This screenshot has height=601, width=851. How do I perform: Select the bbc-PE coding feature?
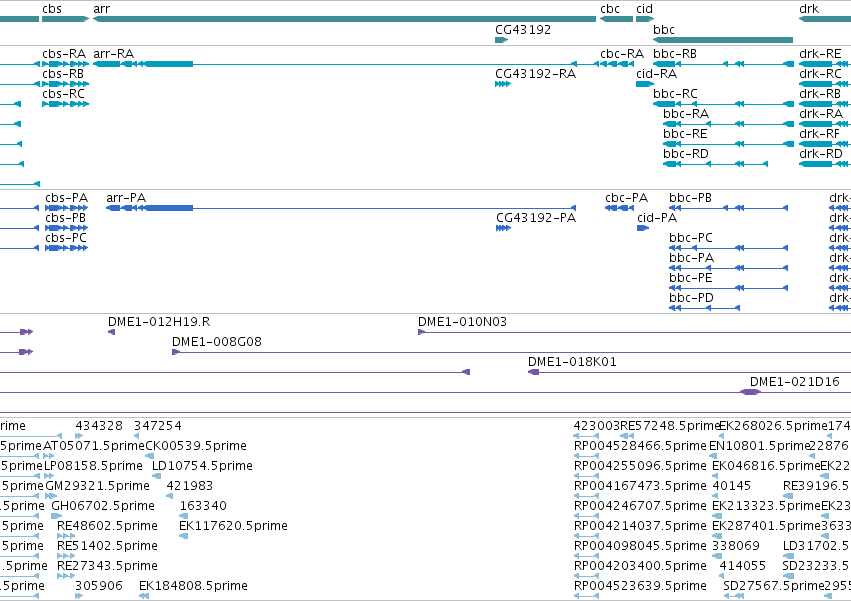pyautogui.click(x=728, y=288)
